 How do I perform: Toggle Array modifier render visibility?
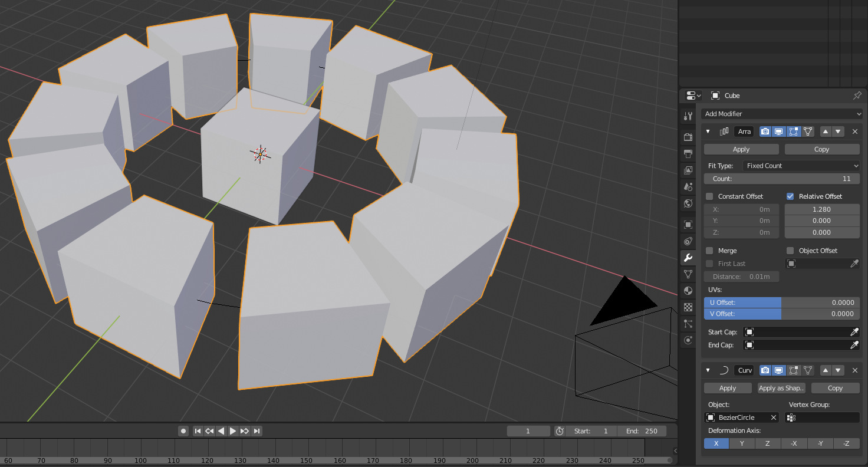[765, 131]
